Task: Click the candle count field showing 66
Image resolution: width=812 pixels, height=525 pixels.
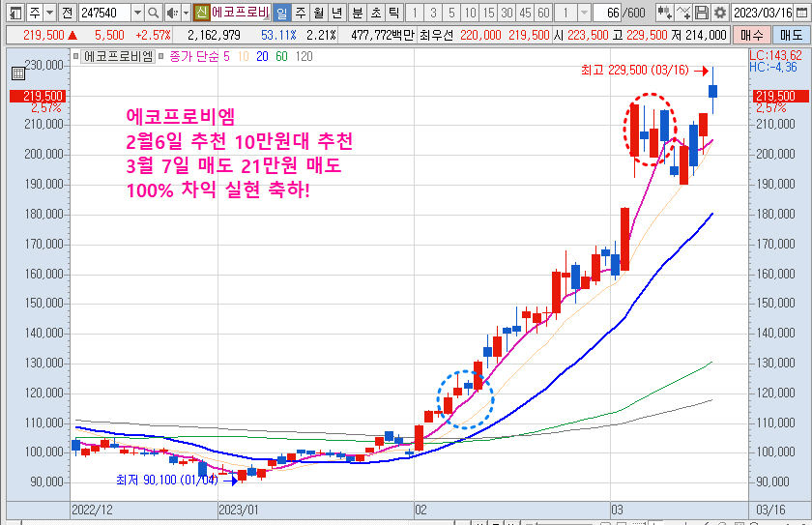Action: coord(607,13)
